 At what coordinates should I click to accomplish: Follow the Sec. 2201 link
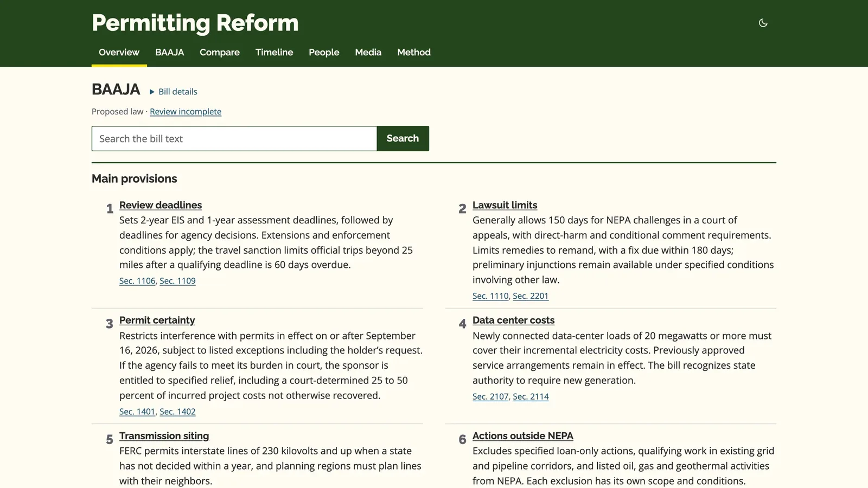click(531, 296)
